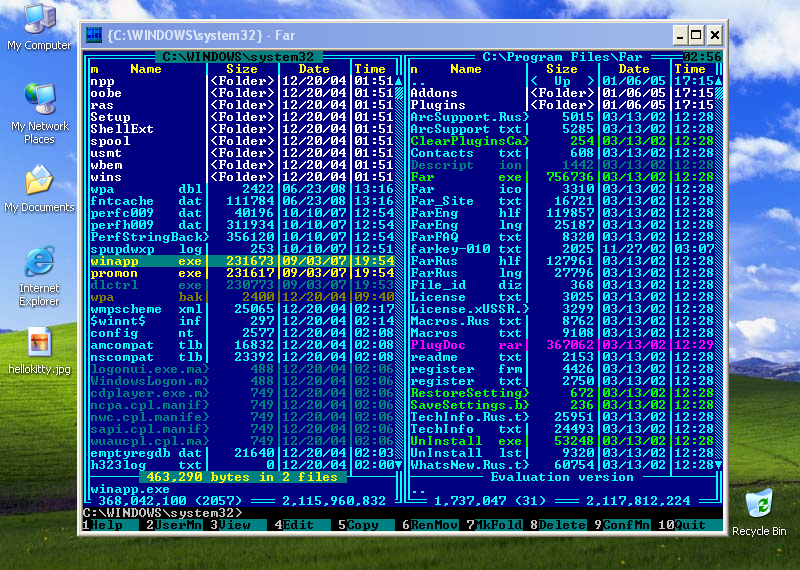This screenshot has height=570, width=800.
Task: Launch Internet Explorer desktop icon
Action: [x=39, y=276]
